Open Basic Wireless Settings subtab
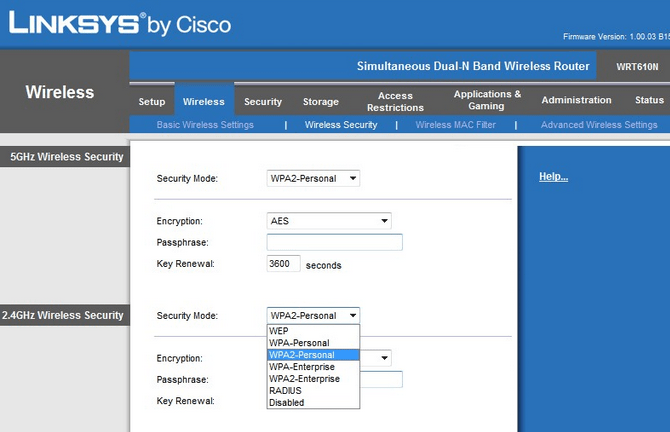This screenshot has height=432, width=670. coord(205,125)
